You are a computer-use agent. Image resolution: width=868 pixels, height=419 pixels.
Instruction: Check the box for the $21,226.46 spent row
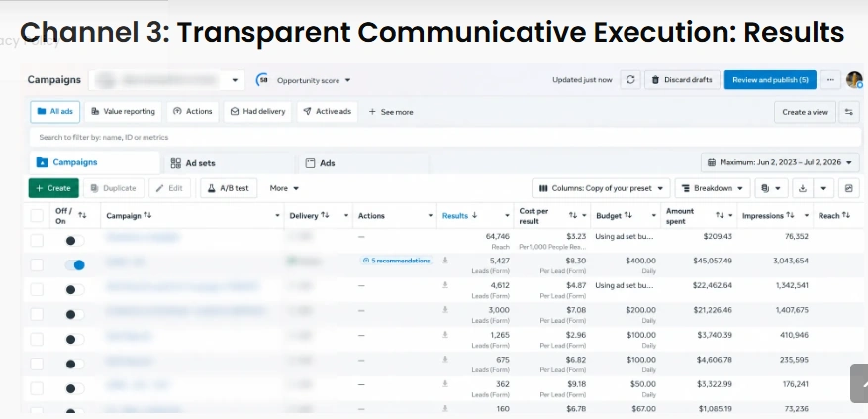coord(37,314)
